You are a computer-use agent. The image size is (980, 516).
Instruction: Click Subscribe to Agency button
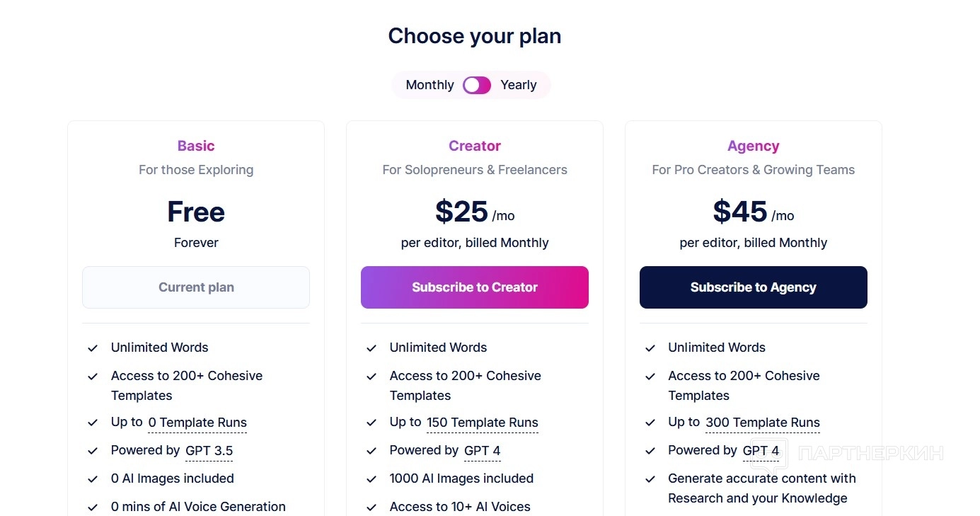click(x=753, y=287)
